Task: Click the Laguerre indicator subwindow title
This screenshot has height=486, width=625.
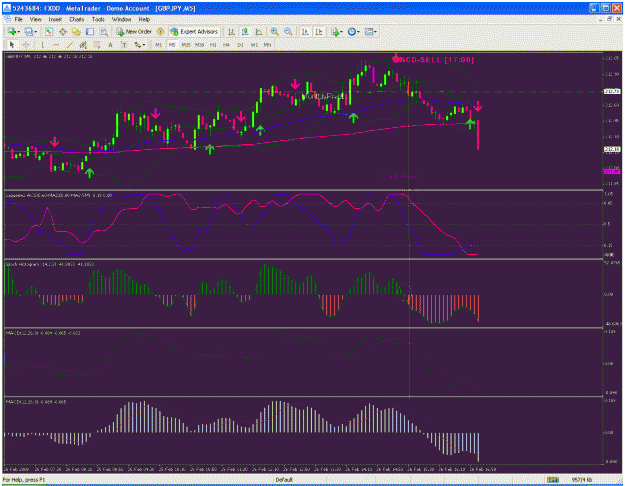Action: (x=59, y=195)
